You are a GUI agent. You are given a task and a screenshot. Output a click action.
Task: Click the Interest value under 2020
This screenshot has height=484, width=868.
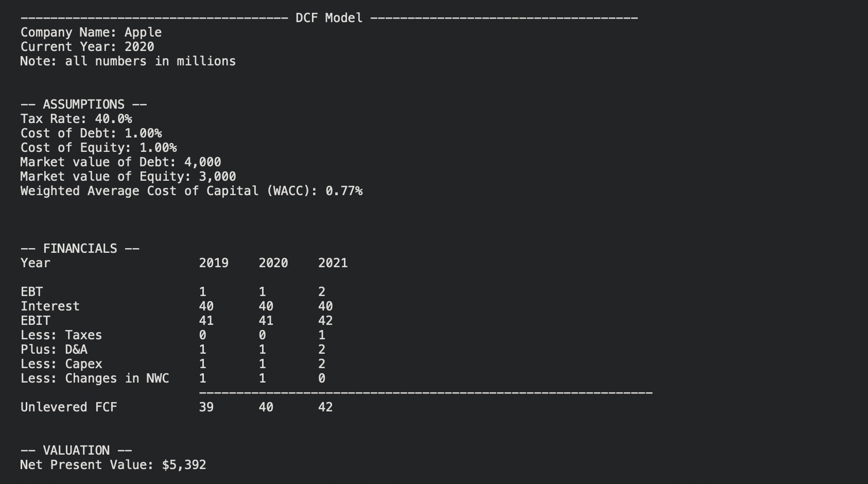tap(266, 306)
